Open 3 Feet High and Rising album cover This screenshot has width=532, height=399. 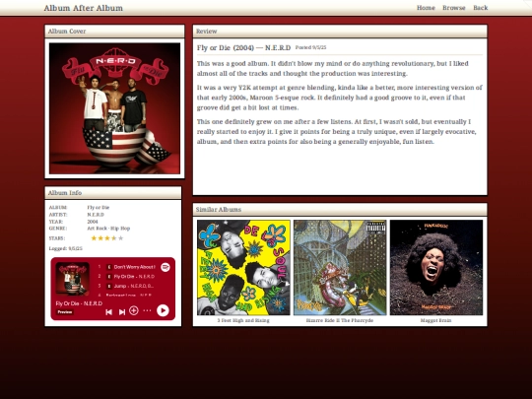(243, 267)
